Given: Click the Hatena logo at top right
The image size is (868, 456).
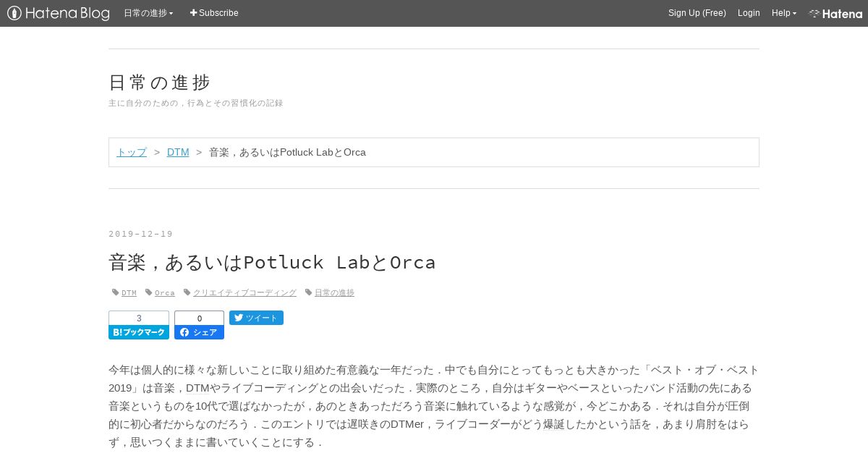Looking at the screenshot, I should tap(835, 13).
